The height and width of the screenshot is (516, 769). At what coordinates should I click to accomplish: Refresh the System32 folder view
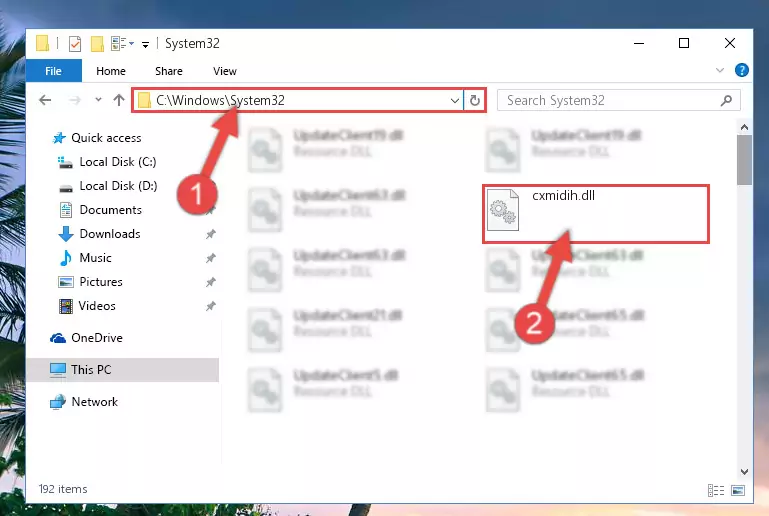pyautogui.click(x=474, y=101)
